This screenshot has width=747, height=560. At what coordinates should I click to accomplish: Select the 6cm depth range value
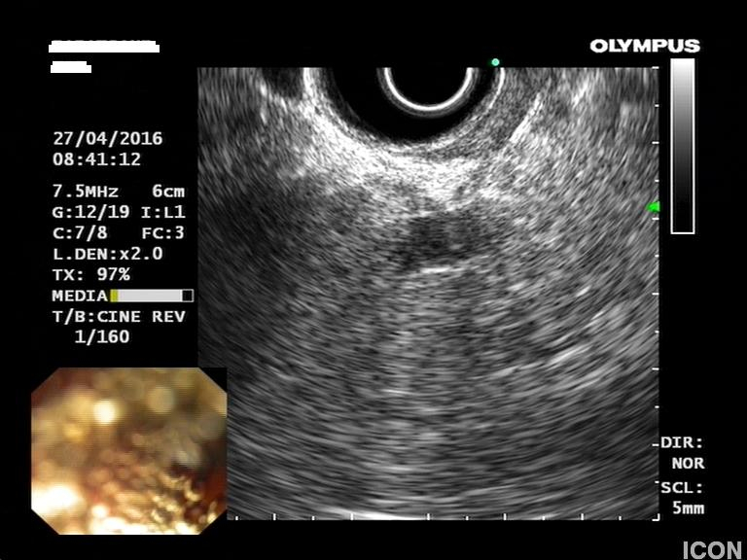click(167, 192)
